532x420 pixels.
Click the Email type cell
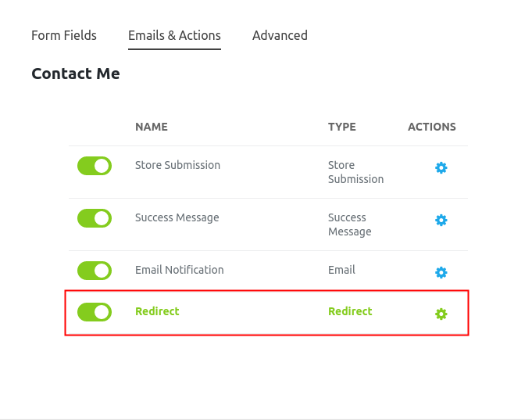pos(341,270)
